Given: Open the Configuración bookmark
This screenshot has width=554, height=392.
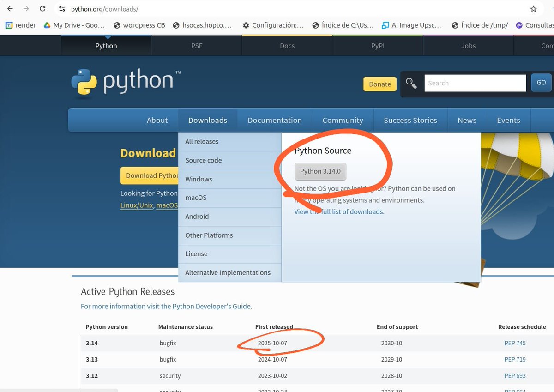Looking at the screenshot, I should coord(273,25).
